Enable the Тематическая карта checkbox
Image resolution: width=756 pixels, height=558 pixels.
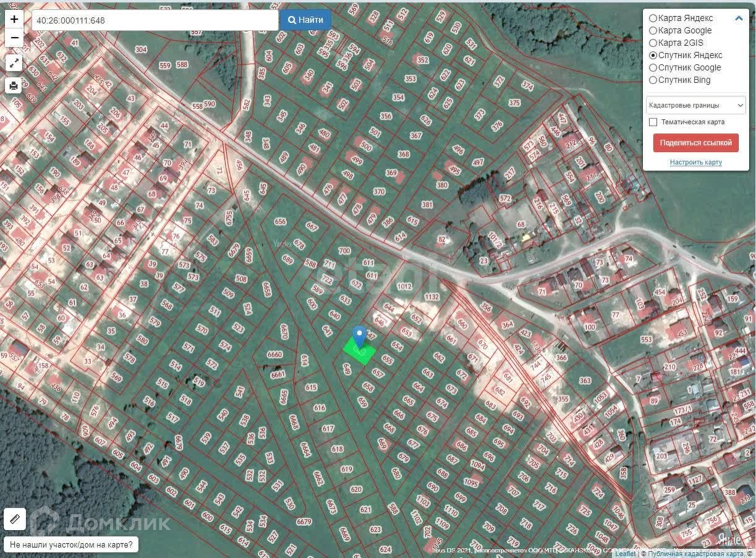pos(653,122)
